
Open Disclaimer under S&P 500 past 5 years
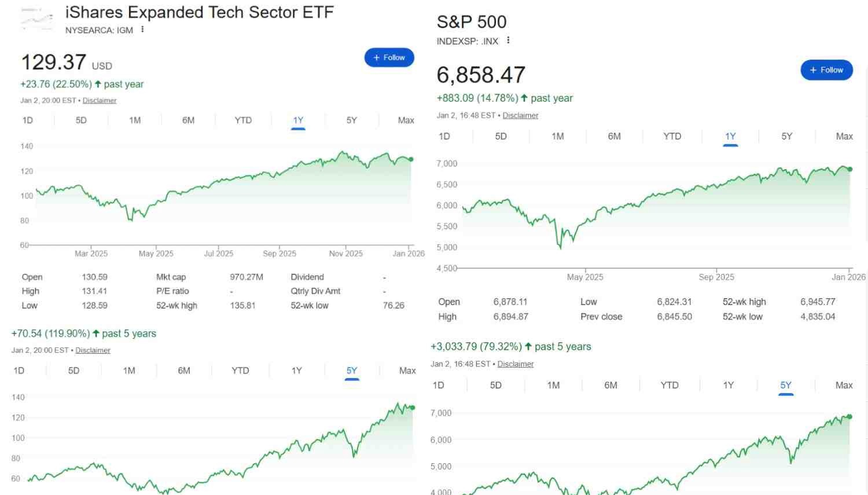(x=515, y=364)
